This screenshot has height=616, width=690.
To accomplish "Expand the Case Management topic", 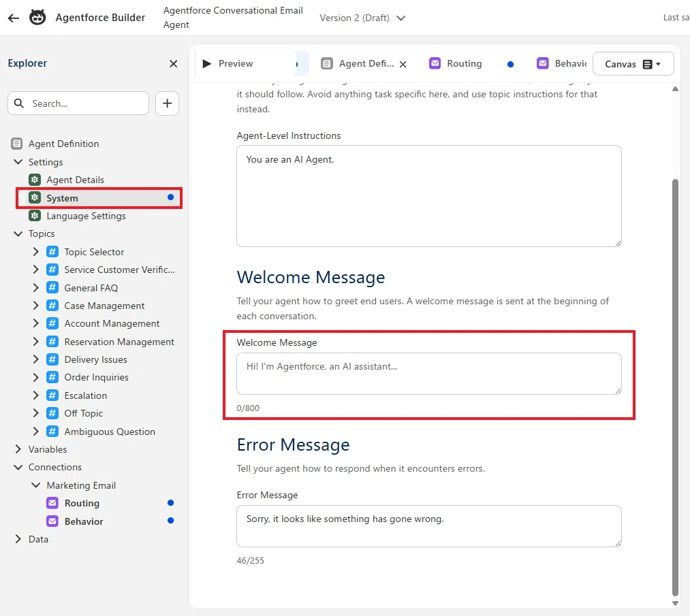I will pyautogui.click(x=35, y=306).
